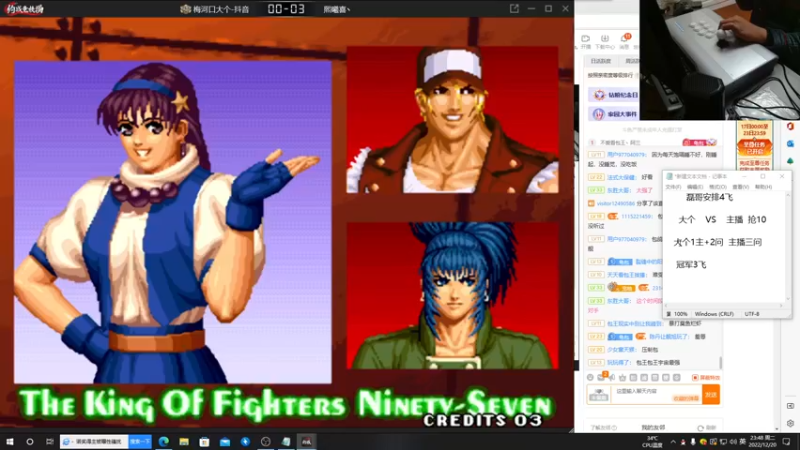Open Microsoft Store from the taskbar
This screenshot has width=800, height=450.
click(x=205, y=442)
